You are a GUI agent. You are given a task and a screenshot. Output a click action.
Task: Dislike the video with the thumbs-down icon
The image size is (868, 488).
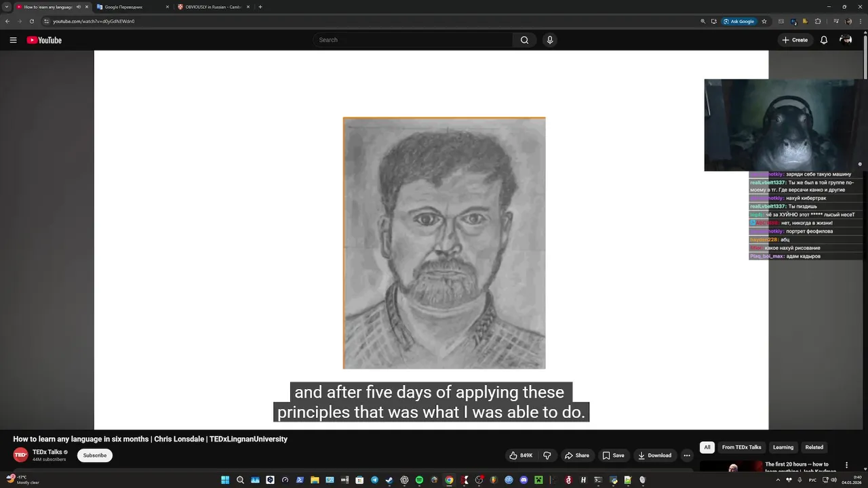pos(547,455)
